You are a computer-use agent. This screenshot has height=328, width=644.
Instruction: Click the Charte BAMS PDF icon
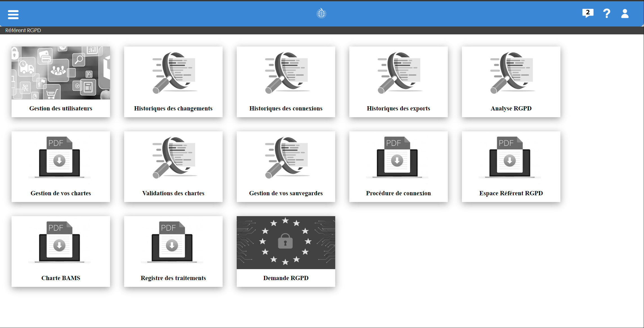pos(59,242)
